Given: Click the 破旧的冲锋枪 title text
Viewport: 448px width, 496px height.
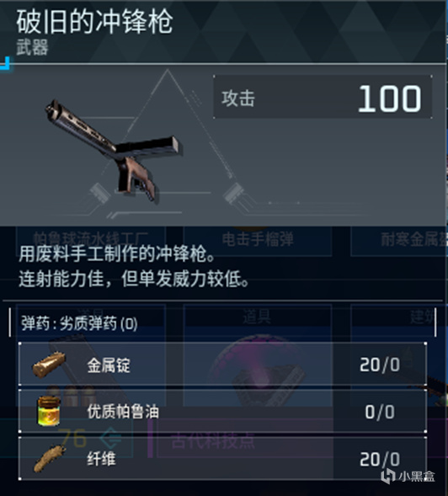Looking at the screenshot, I should 94,22.
